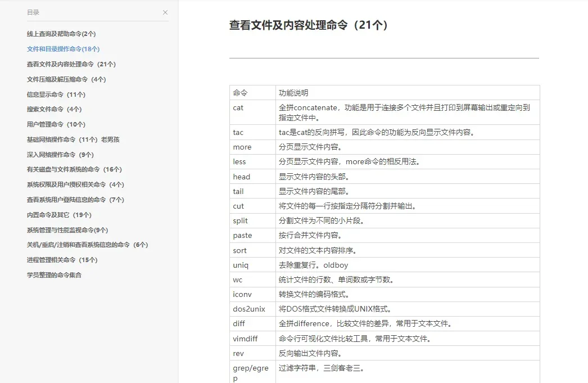Navigate to 搜索文件命令 (4个)
The height and width of the screenshot is (383, 588).
pos(54,109)
